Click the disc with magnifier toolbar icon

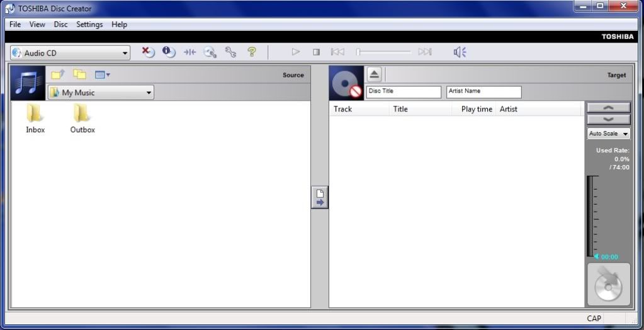210,52
